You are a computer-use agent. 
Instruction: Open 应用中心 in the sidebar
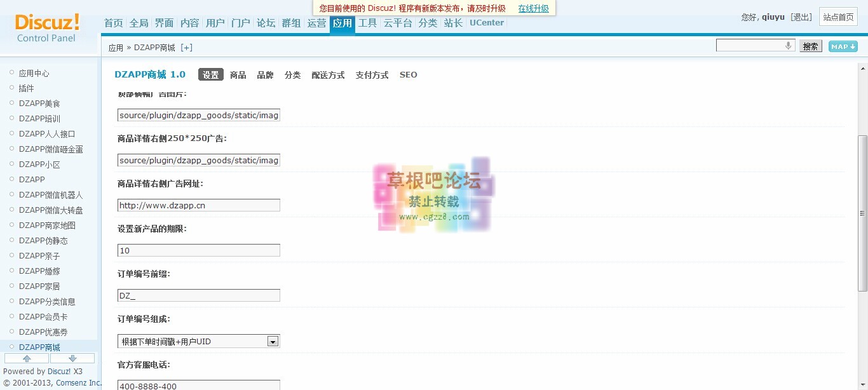[x=34, y=73]
